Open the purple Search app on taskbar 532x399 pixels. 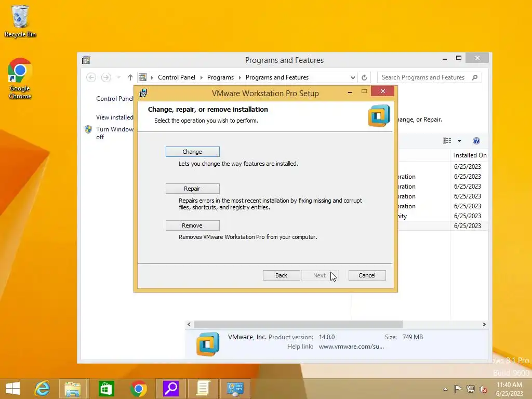[x=170, y=389]
